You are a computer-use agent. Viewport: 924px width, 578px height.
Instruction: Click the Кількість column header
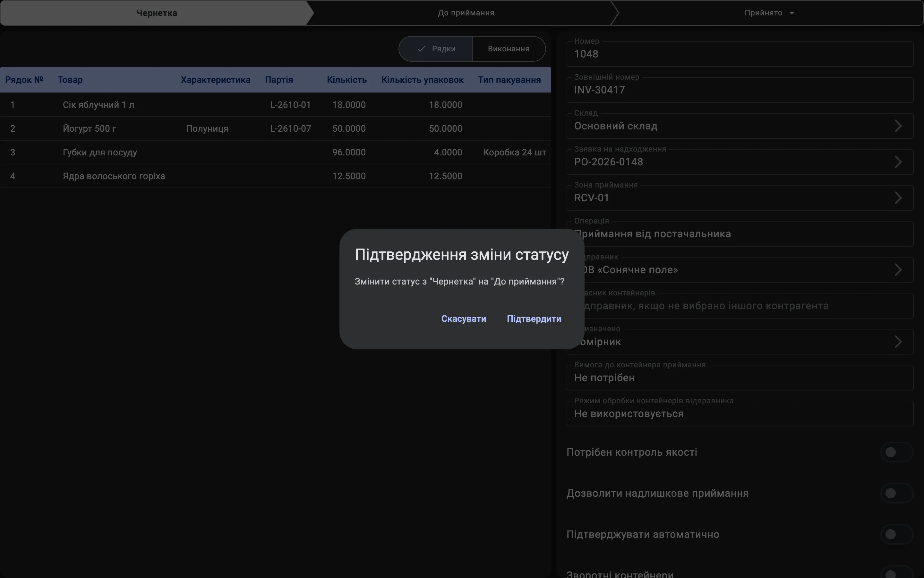click(347, 80)
